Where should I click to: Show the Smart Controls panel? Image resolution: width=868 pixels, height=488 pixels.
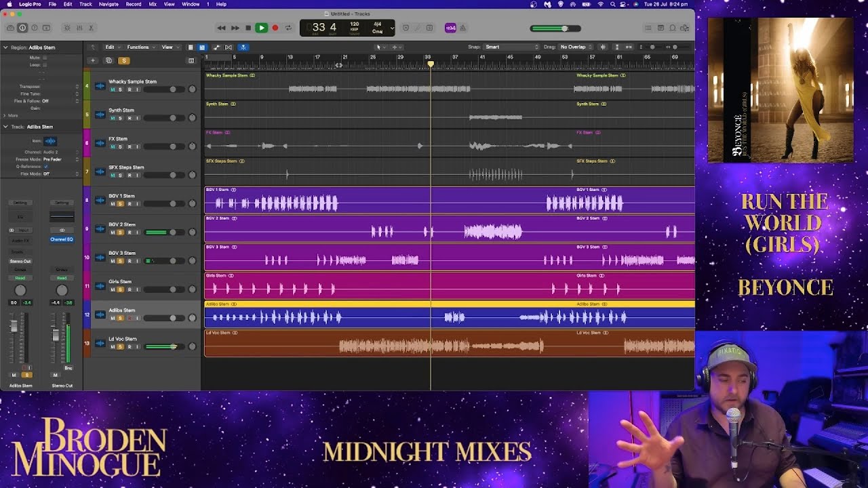click(x=66, y=28)
